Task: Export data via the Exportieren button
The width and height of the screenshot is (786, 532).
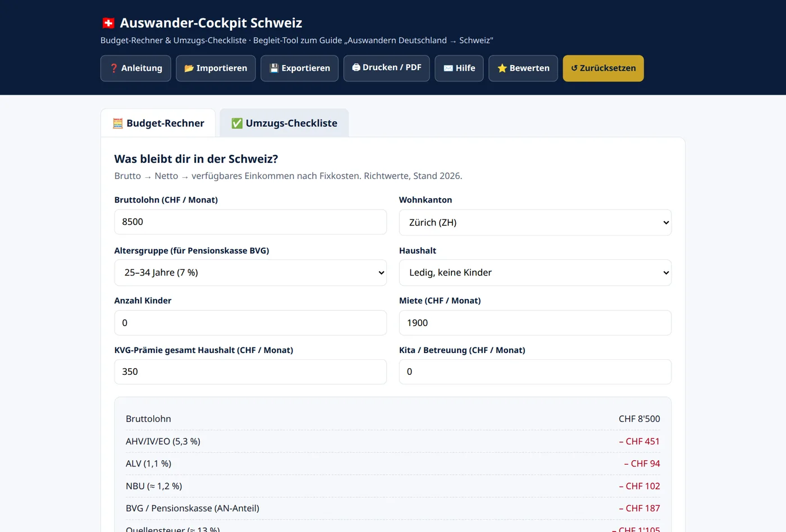Action: (x=299, y=68)
